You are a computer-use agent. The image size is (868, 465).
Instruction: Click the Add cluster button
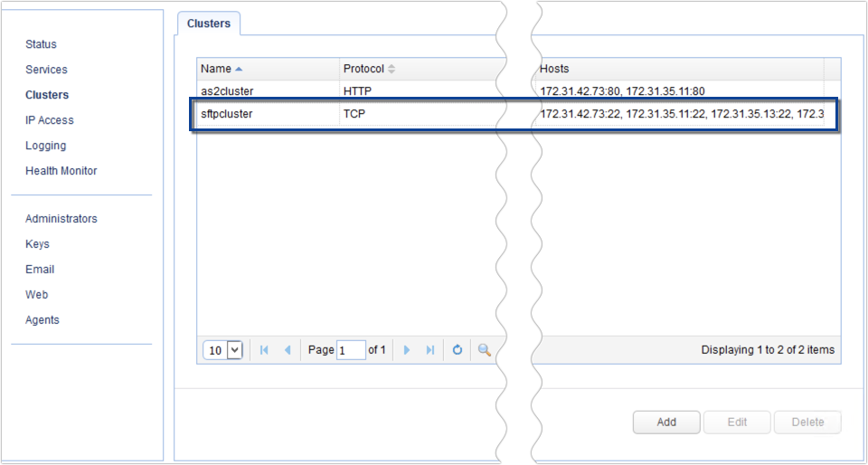(666, 422)
